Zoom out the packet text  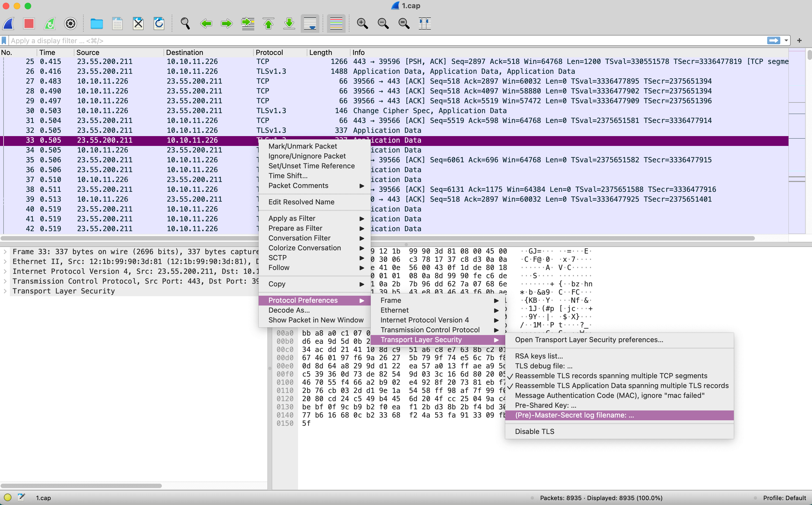(x=383, y=24)
